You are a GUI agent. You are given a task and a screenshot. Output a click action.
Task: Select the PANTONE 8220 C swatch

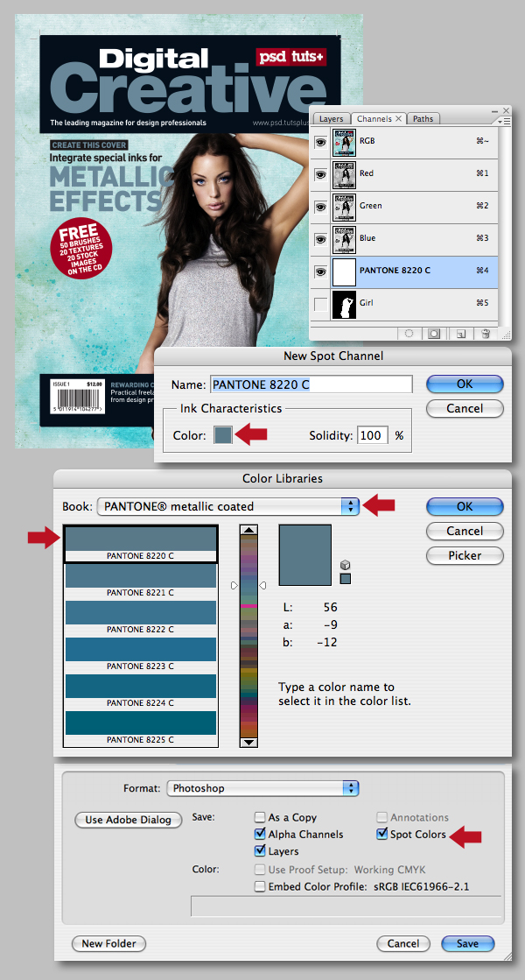141,544
